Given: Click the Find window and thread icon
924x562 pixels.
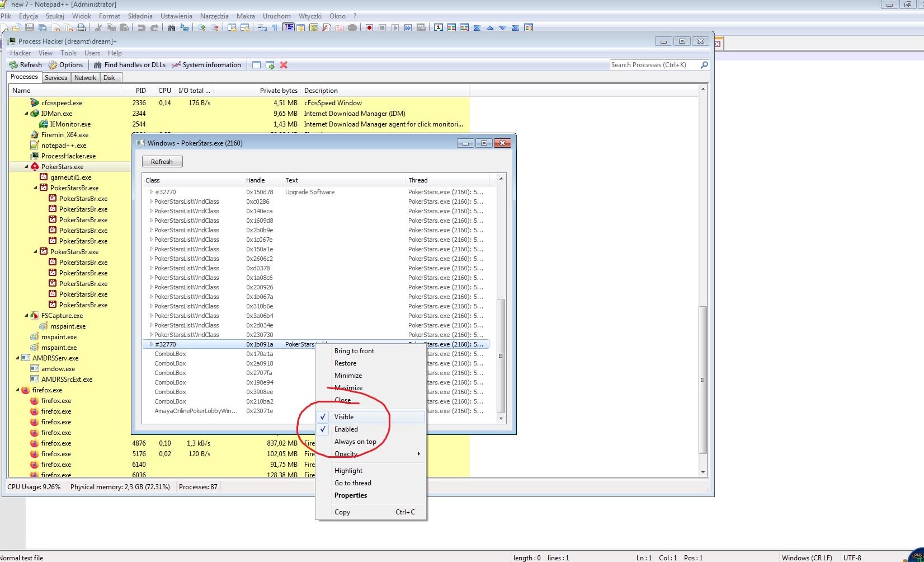Looking at the screenshot, I should pyautogui.click(x=270, y=65).
